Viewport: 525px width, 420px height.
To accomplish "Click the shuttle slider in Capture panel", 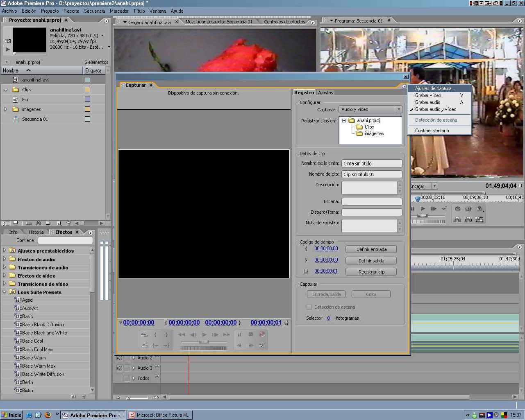I will pos(204,341).
